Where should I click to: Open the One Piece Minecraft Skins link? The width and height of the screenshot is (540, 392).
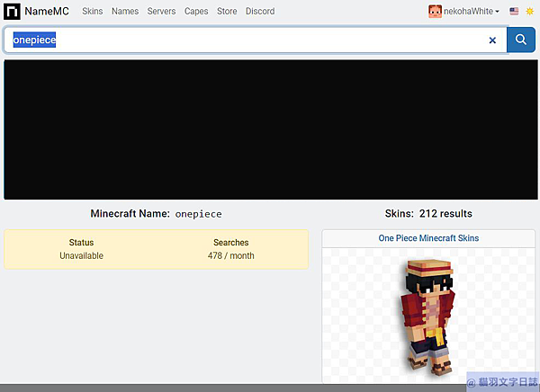coord(428,238)
